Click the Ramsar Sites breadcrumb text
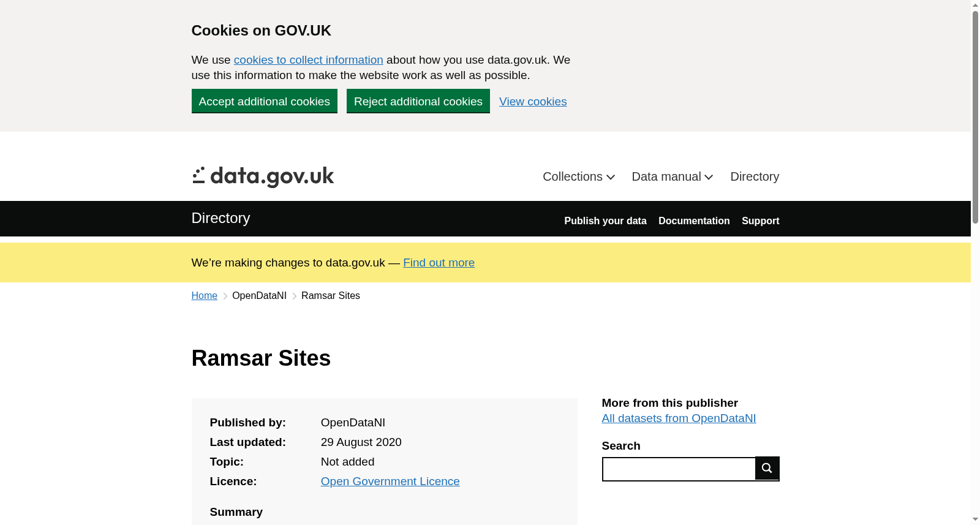The height and width of the screenshot is (525, 980). click(331, 296)
